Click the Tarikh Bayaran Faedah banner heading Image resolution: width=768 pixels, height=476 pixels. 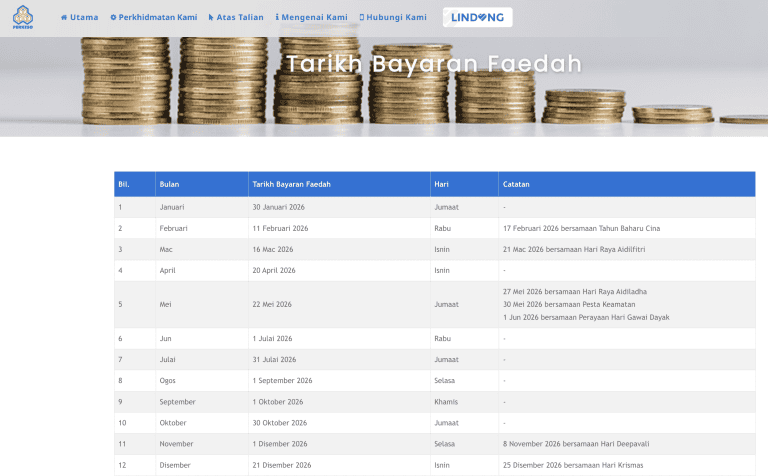(x=434, y=64)
